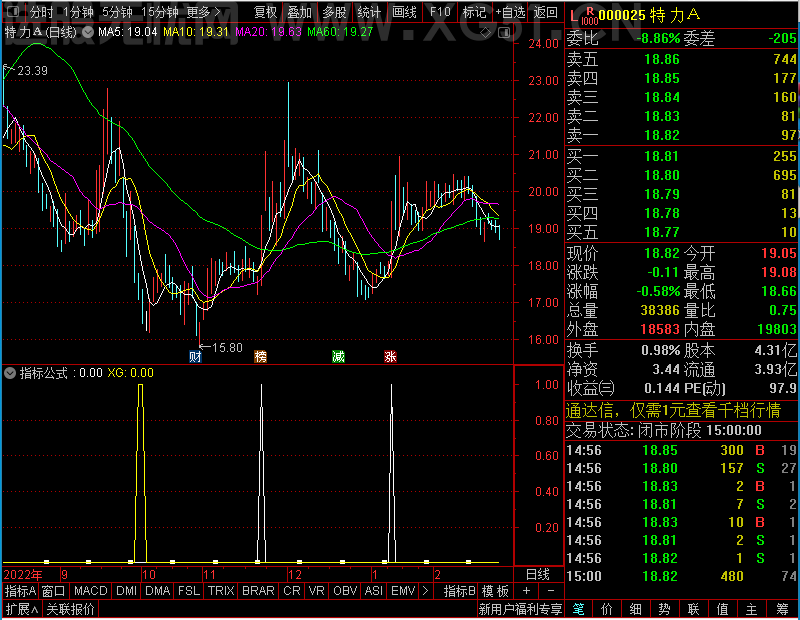This screenshot has width=800, height=620.
Task: Select the 联 related tab
Action: click(x=693, y=609)
